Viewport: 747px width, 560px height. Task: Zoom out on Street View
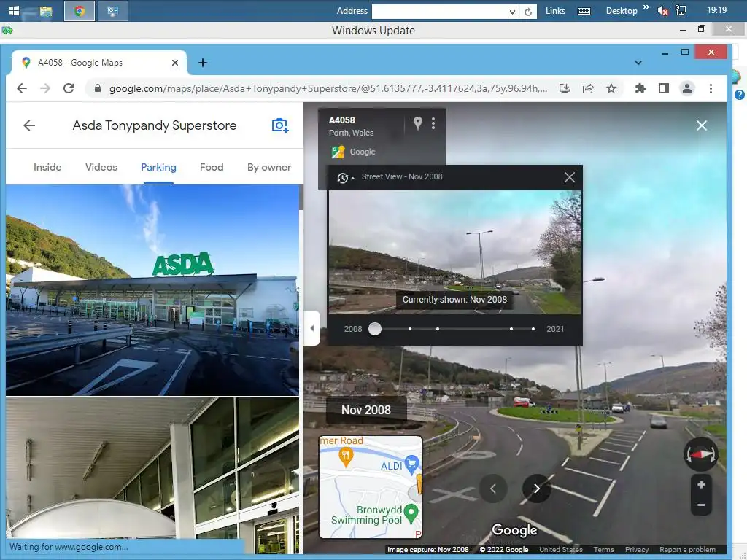click(x=701, y=505)
